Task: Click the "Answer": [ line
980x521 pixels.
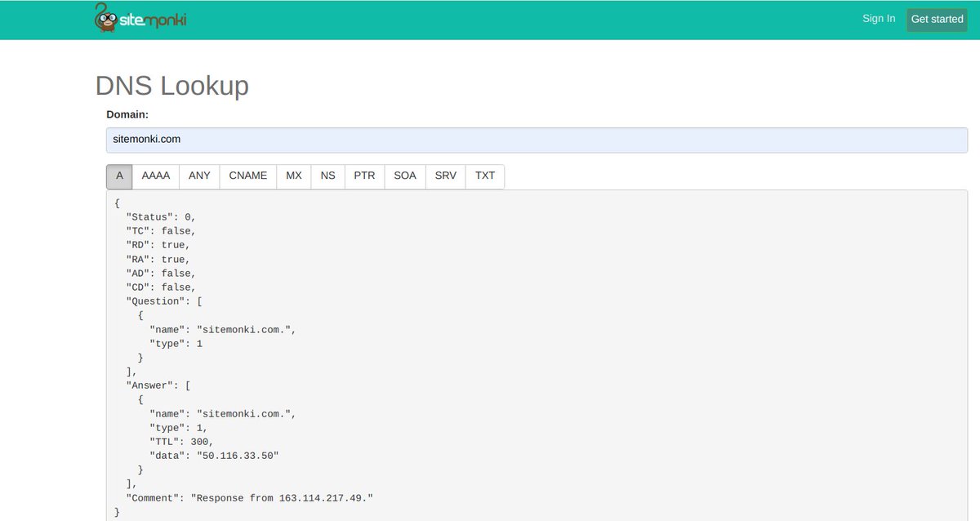Action: (x=158, y=385)
